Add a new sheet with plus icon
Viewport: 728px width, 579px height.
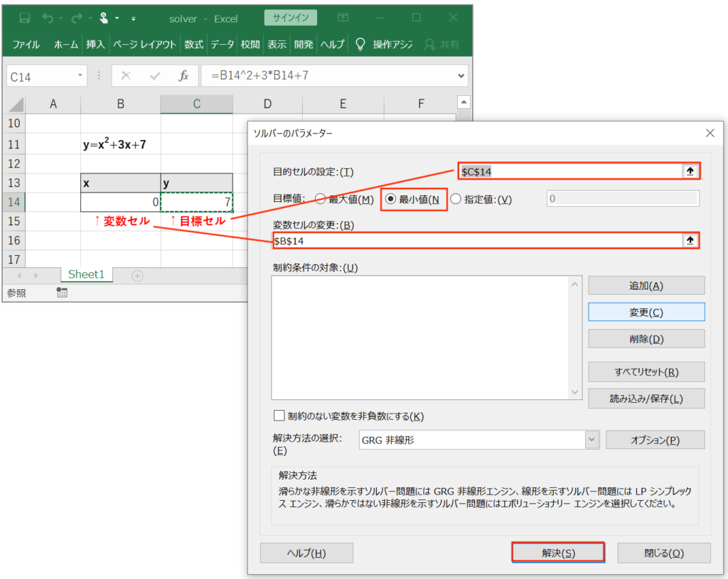pyautogui.click(x=137, y=275)
